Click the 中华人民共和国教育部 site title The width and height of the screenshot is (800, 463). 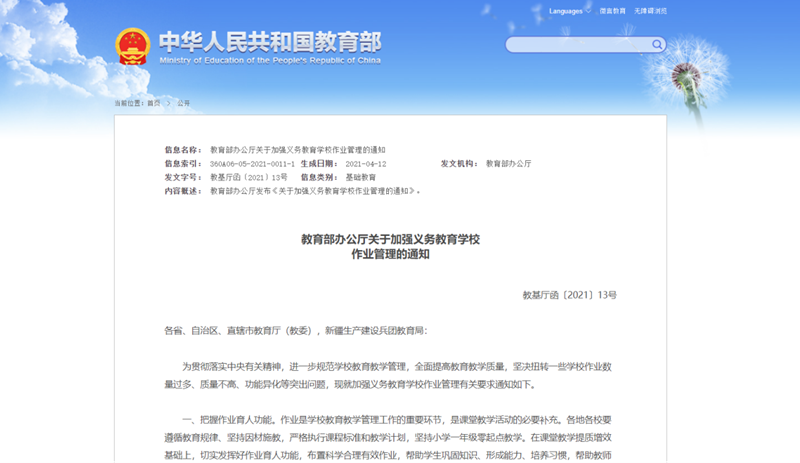tap(270, 42)
